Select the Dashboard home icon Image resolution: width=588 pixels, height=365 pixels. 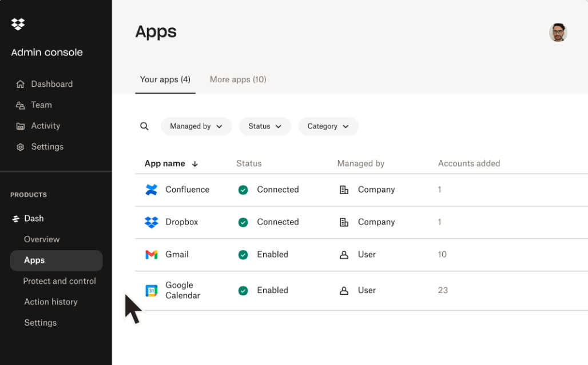pyautogui.click(x=21, y=84)
